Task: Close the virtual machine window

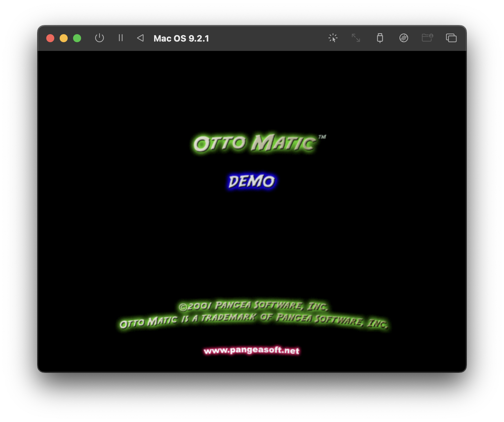Action: pos(50,38)
